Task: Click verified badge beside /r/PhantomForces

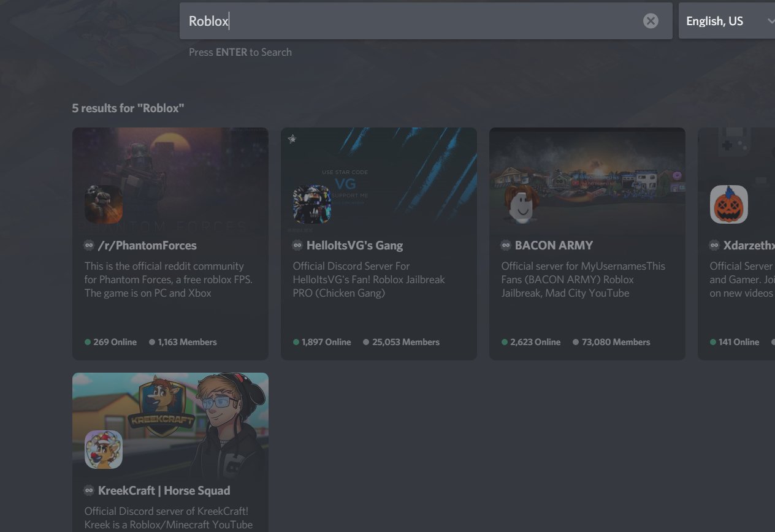Action: click(x=89, y=245)
